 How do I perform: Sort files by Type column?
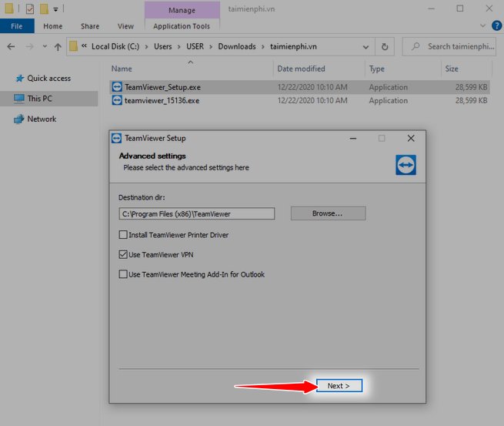[x=377, y=69]
